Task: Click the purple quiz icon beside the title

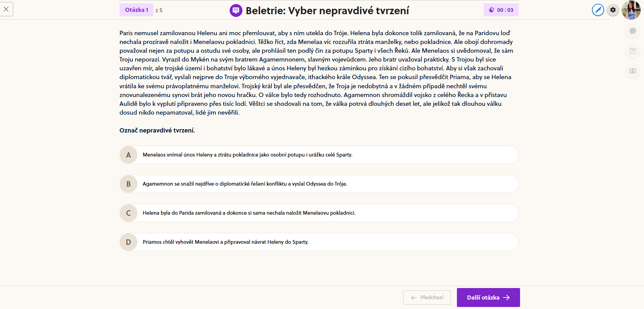Action: (236, 10)
